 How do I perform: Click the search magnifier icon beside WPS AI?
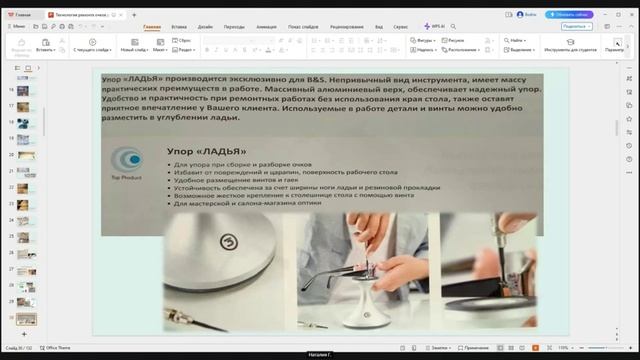pyautogui.click(x=453, y=27)
